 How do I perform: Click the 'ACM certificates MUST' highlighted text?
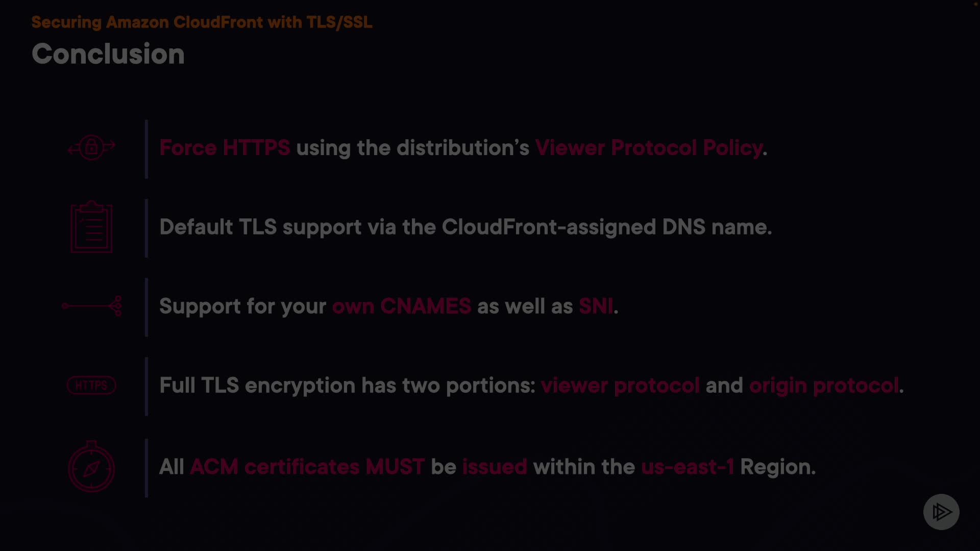click(x=307, y=467)
